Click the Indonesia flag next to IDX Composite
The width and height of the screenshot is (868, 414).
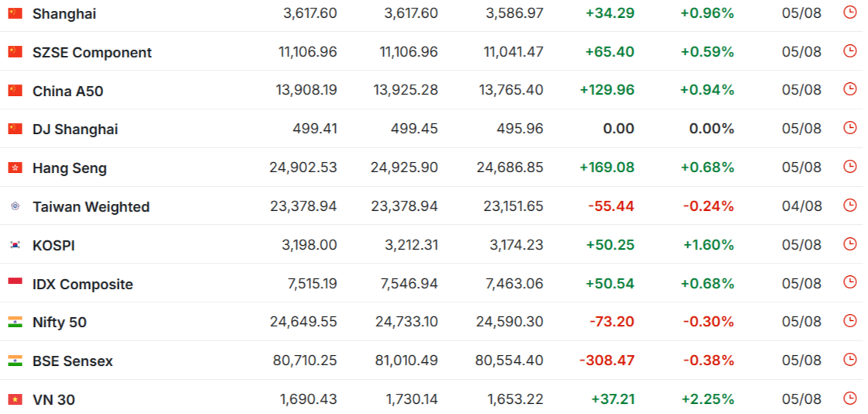(15, 284)
